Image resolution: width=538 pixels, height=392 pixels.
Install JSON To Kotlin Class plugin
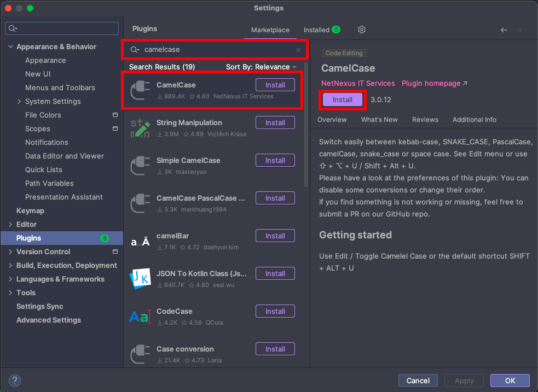click(275, 273)
